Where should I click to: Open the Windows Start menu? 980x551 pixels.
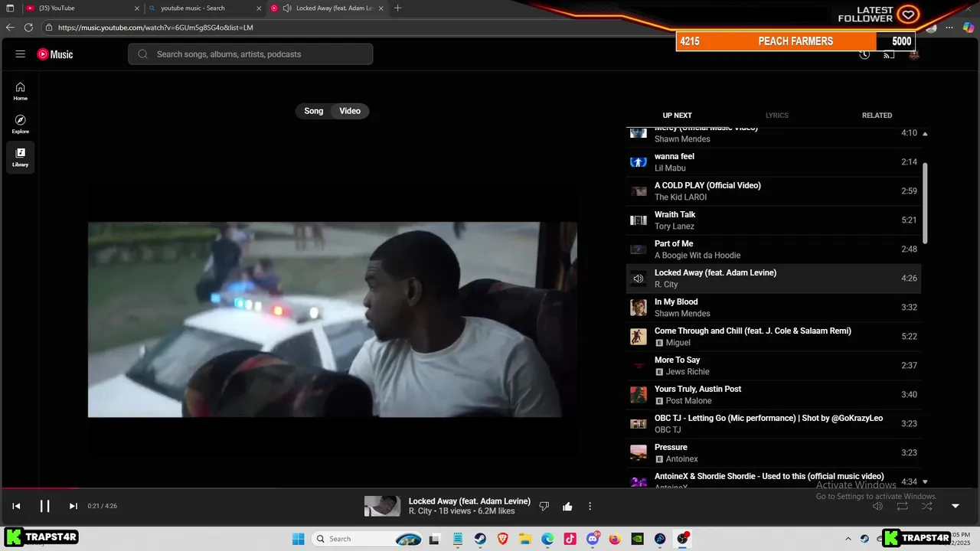click(299, 539)
